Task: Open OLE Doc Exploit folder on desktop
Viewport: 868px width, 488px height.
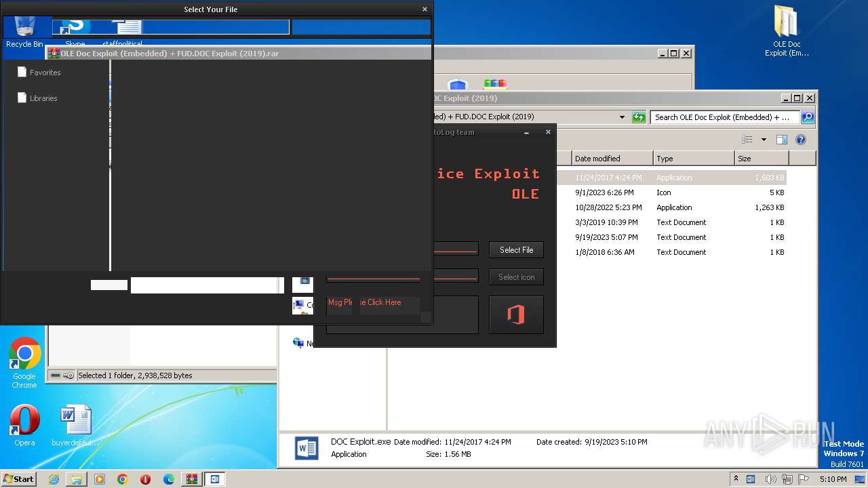Action: (x=786, y=31)
